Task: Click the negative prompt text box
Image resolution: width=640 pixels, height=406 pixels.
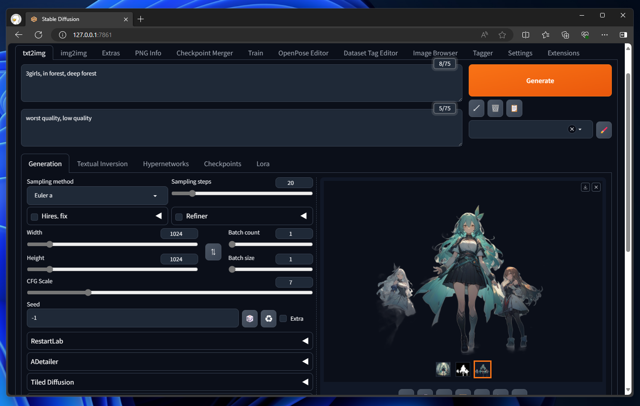Action: (242, 128)
